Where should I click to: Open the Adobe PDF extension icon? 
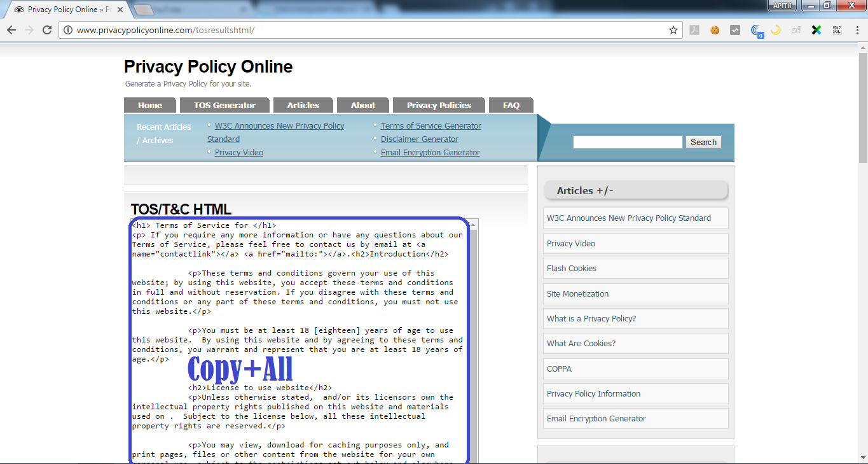[x=694, y=30]
